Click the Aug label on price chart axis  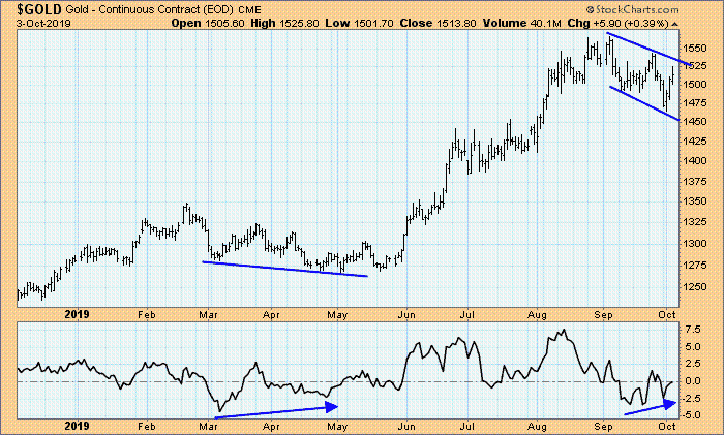click(x=537, y=315)
